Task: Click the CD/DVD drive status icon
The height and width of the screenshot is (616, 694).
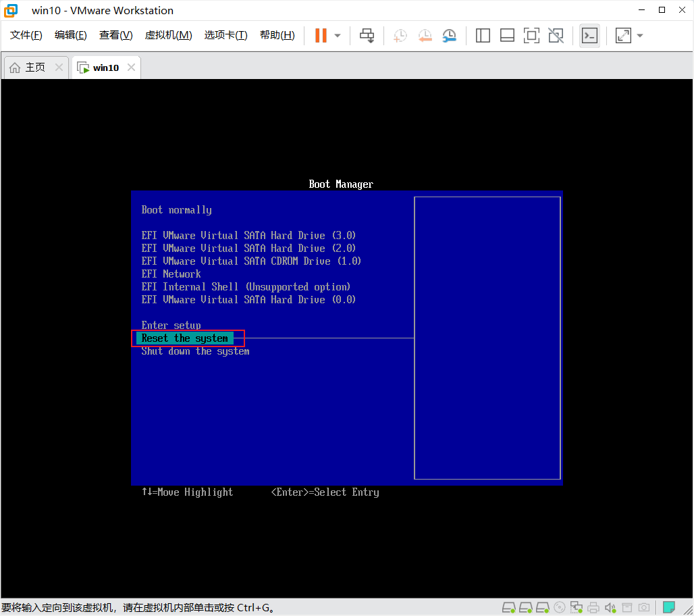Action: [x=560, y=607]
